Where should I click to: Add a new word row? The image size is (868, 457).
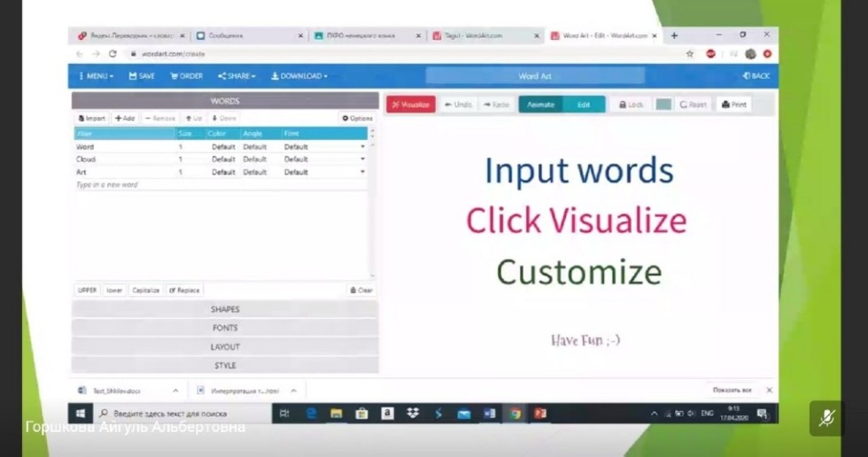125,118
